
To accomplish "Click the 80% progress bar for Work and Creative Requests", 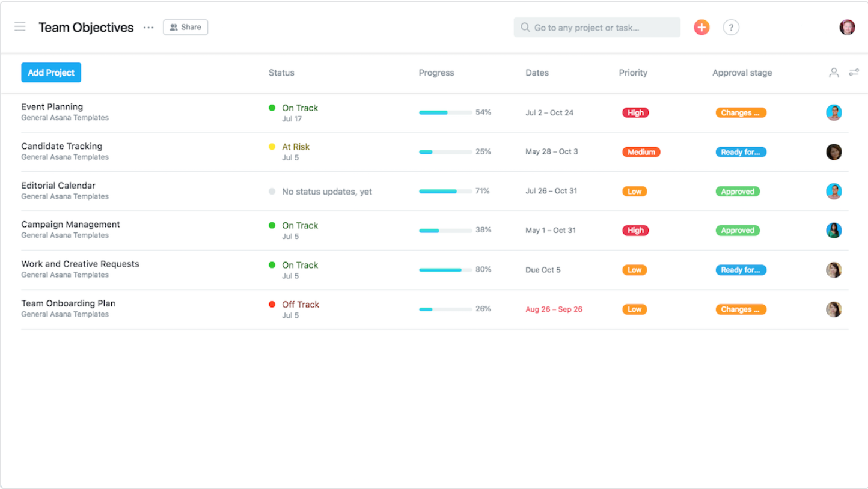I will coord(445,270).
